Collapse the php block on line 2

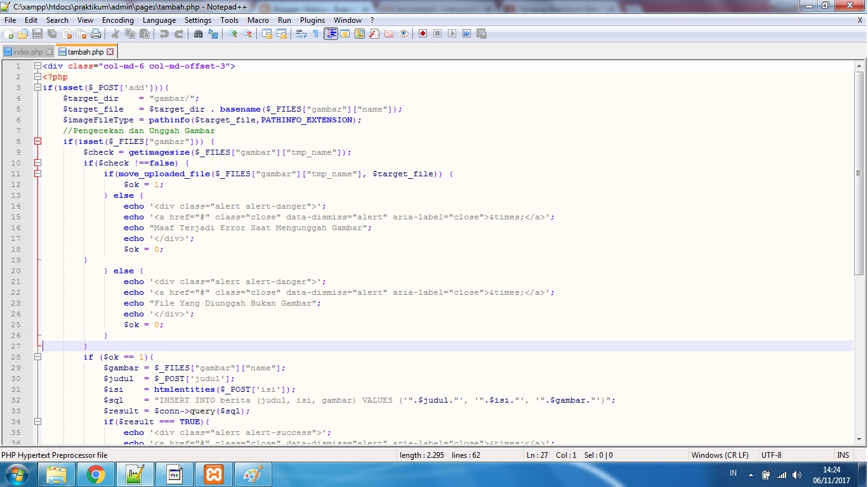37,77
